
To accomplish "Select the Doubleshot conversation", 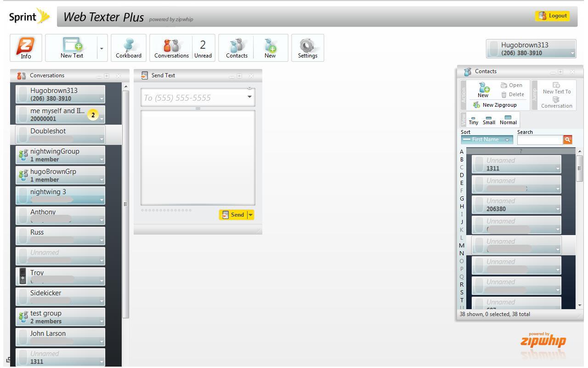I will (x=60, y=135).
